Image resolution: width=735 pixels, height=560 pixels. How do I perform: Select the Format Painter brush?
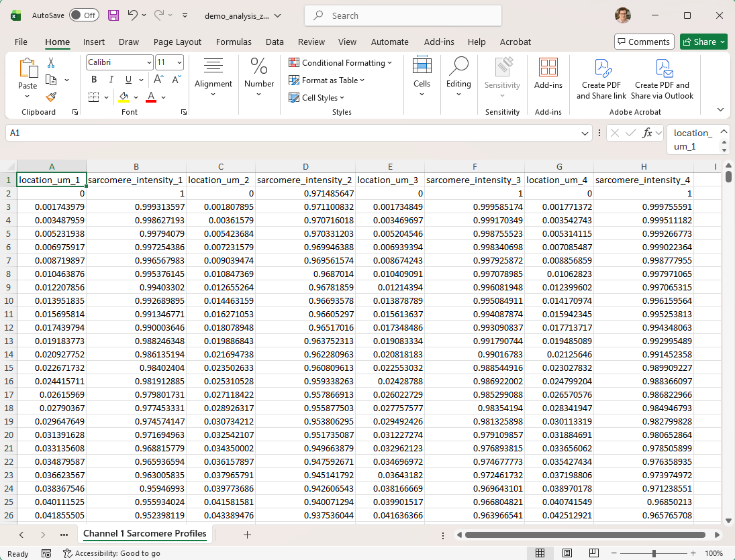[x=51, y=97]
